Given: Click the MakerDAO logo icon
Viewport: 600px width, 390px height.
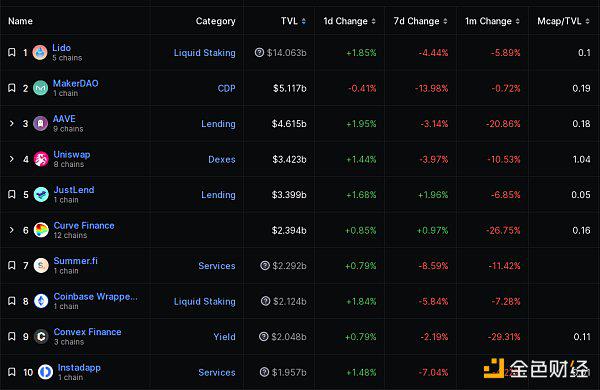Looking at the screenshot, I should point(40,88).
